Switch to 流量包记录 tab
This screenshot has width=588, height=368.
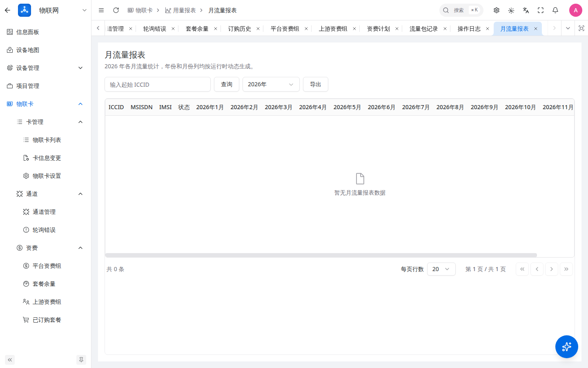coord(424,29)
